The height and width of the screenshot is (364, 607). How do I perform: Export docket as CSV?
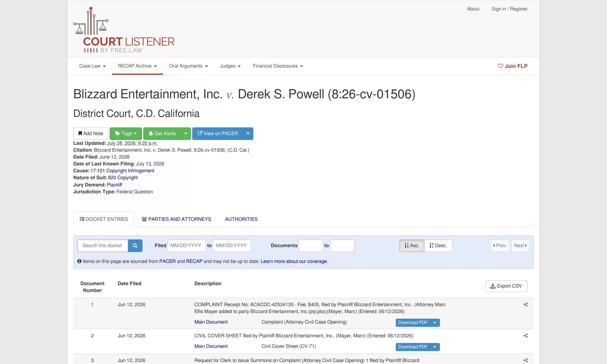pos(506,286)
